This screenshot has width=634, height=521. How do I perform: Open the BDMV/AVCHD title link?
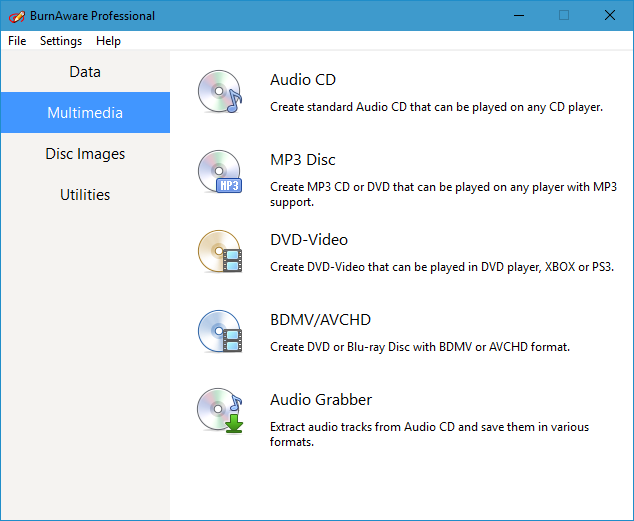(x=320, y=320)
